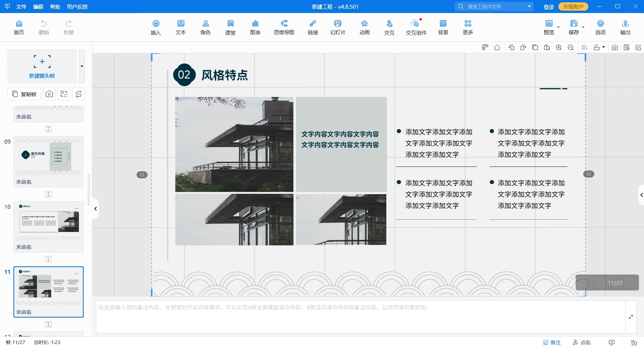
Task: Open the 思维导图 mind map tool
Action: (x=284, y=27)
